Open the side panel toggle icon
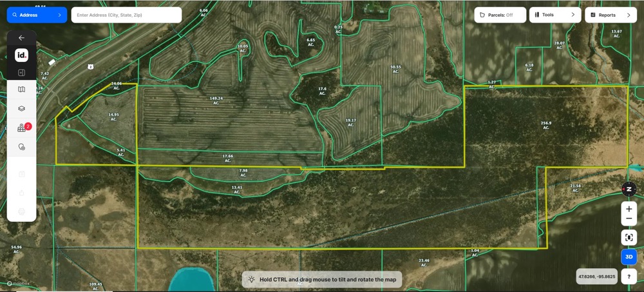 [21, 73]
